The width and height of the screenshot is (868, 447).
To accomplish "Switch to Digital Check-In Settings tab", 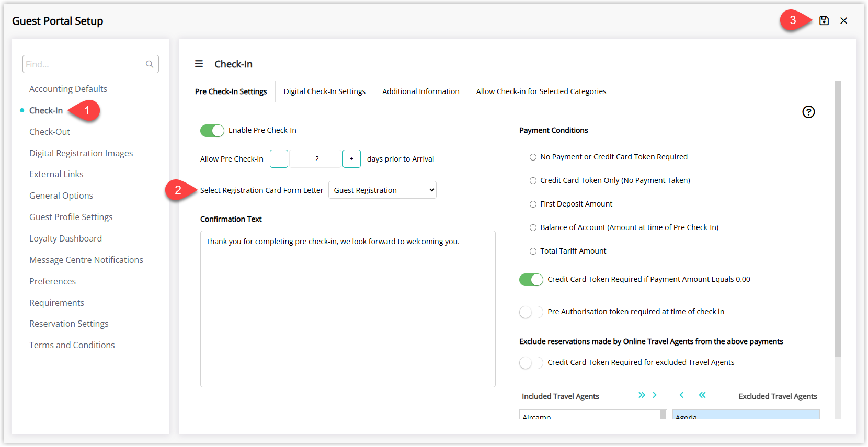I will (325, 91).
